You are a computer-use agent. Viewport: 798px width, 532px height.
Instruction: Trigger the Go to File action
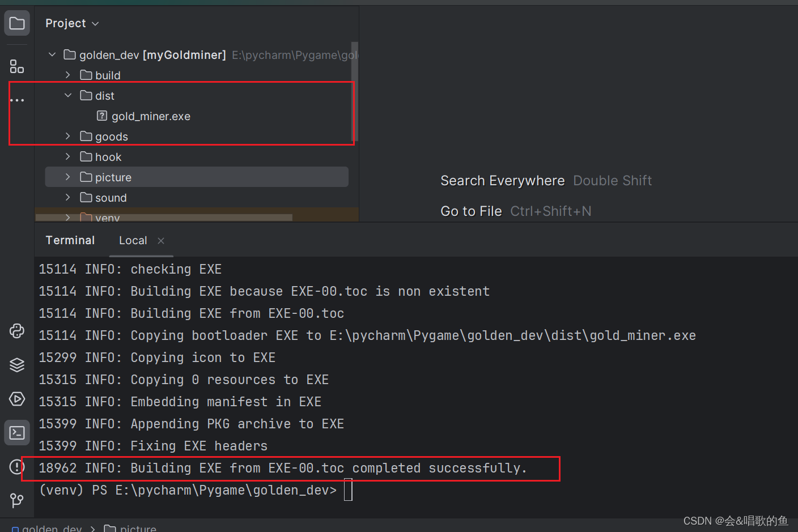471,210
